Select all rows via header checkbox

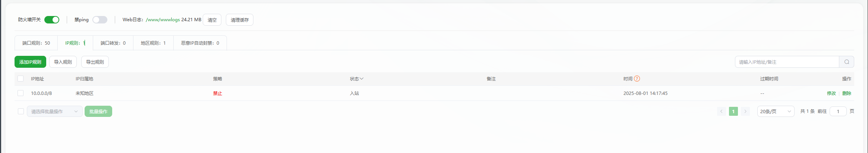point(20,79)
